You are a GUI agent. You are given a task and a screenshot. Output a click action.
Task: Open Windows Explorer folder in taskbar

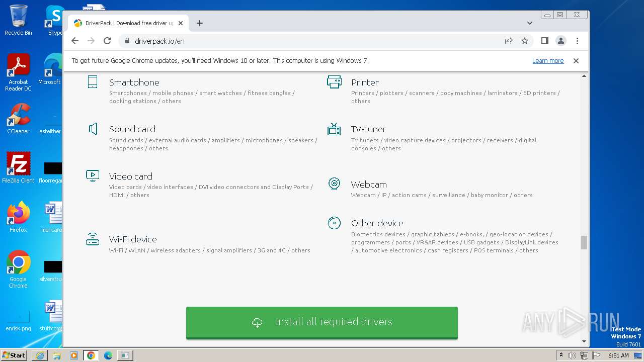point(57,355)
